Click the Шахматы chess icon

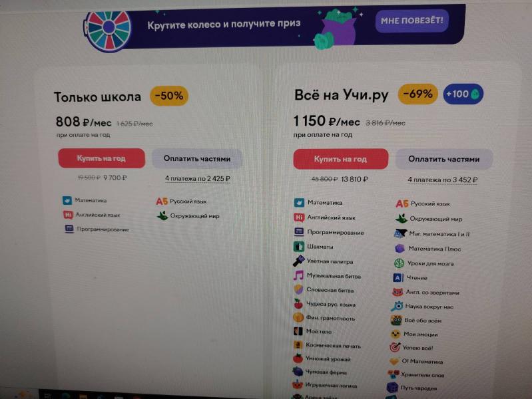[298, 247]
